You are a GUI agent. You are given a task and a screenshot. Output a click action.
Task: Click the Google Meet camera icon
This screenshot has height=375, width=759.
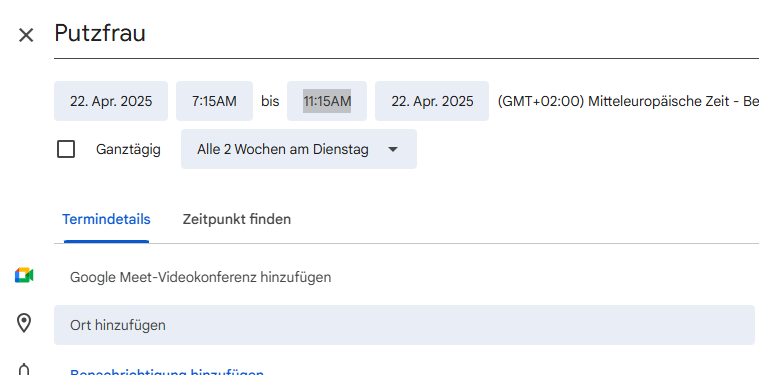(x=24, y=275)
